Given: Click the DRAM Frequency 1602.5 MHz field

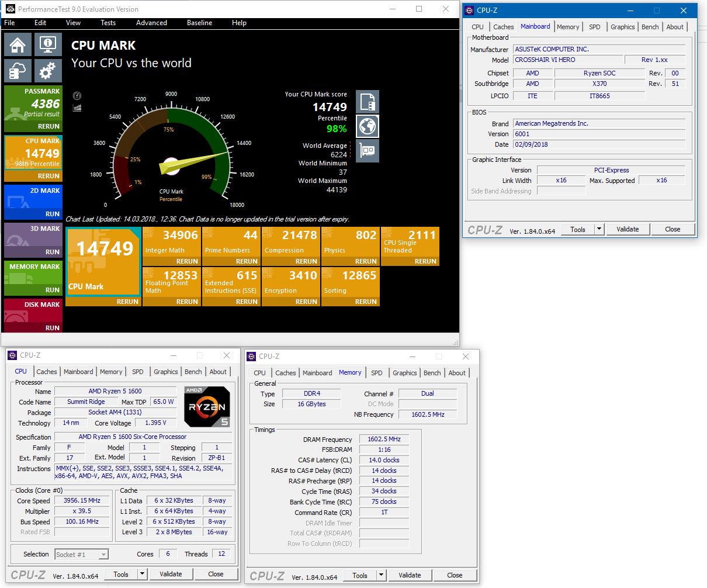Looking at the screenshot, I should click(384, 439).
